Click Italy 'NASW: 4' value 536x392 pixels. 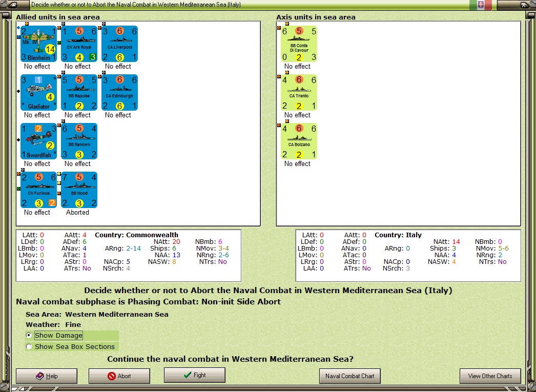(442, 261)
